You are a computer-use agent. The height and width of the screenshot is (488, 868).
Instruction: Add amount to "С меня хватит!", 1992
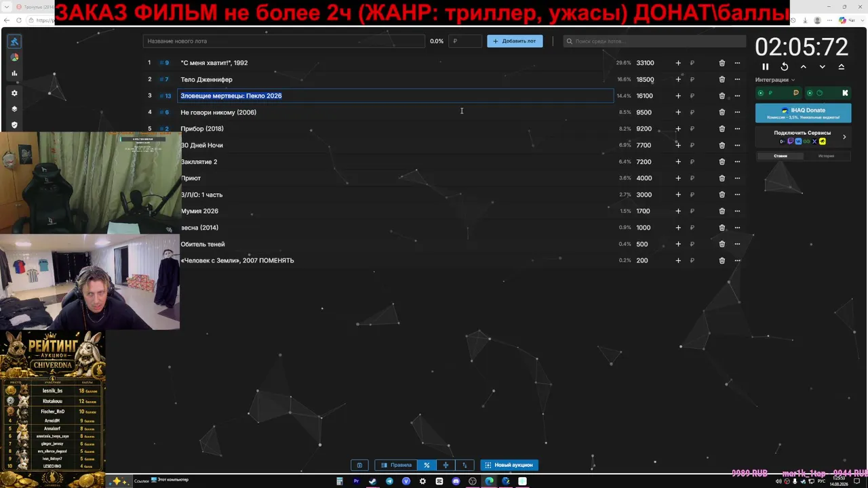[678, 63]
